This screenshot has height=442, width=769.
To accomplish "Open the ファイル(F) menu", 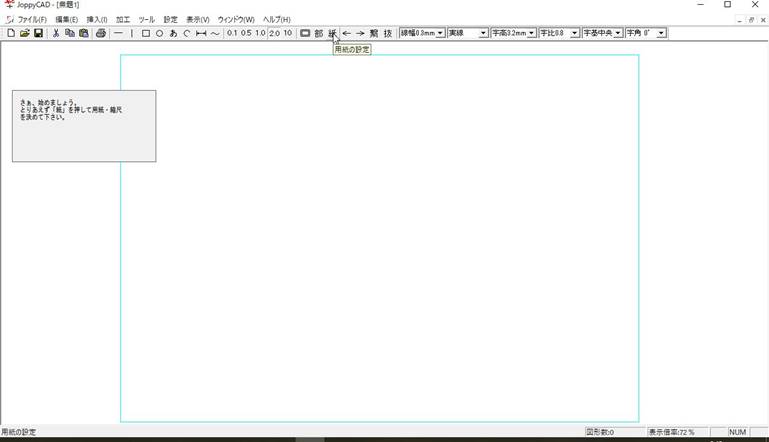I will tap(32, 20).
